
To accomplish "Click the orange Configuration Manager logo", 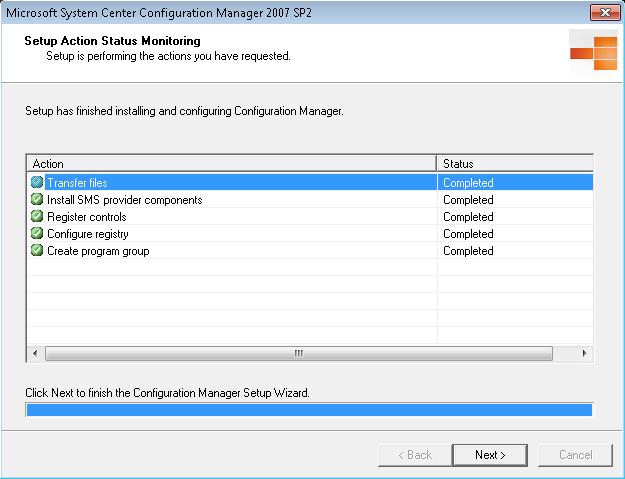I will click(594, 53).
